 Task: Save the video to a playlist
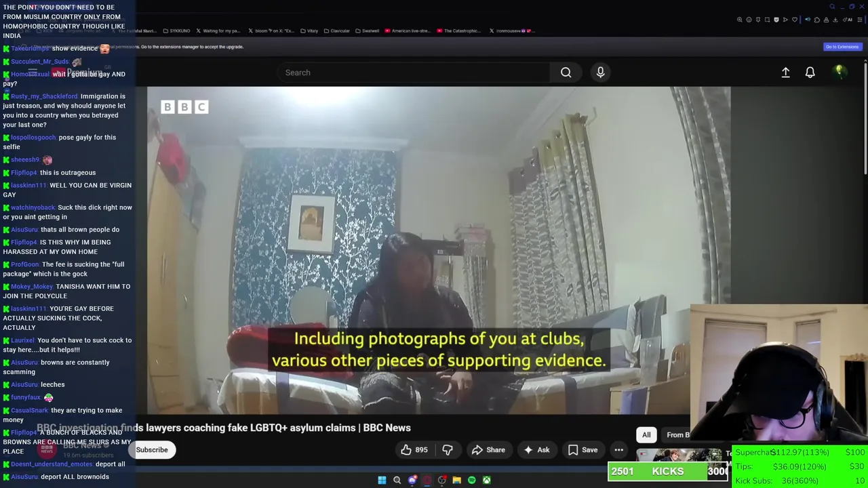583,450
